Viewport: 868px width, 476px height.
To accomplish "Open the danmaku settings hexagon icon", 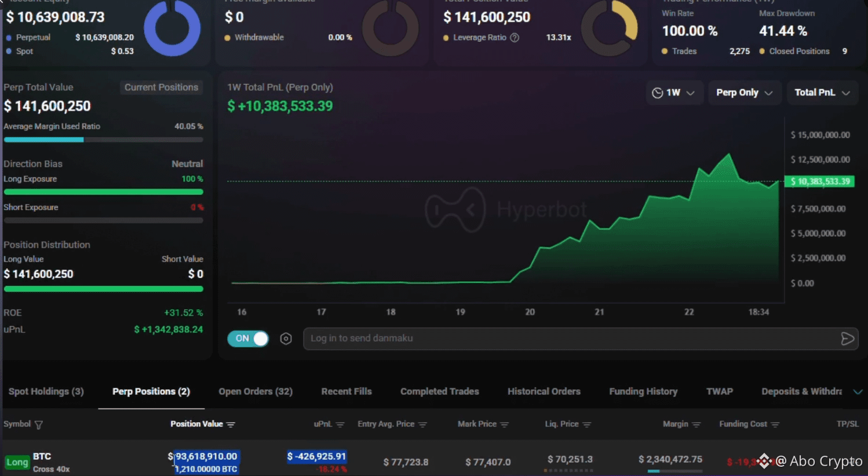I will pyautogui.click(x=286, y=339).
